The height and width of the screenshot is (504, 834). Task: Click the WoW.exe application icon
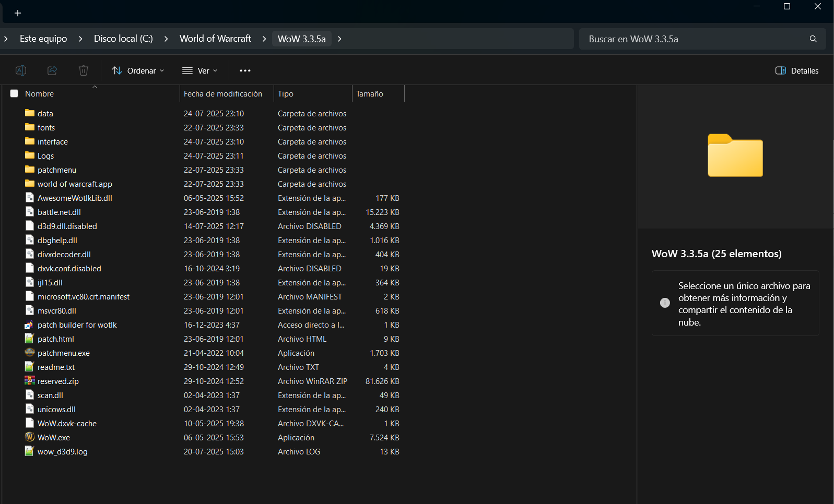(x=30, y=437)
